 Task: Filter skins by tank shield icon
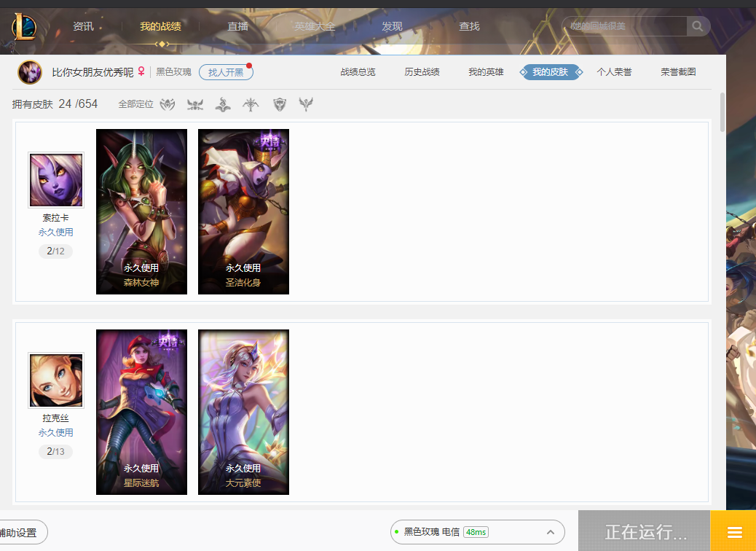coord(280,104)
